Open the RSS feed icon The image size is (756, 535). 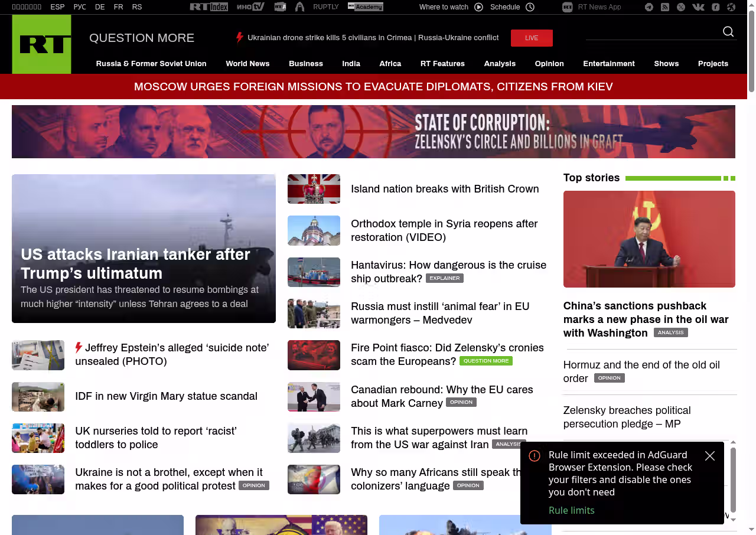(665, 7)
